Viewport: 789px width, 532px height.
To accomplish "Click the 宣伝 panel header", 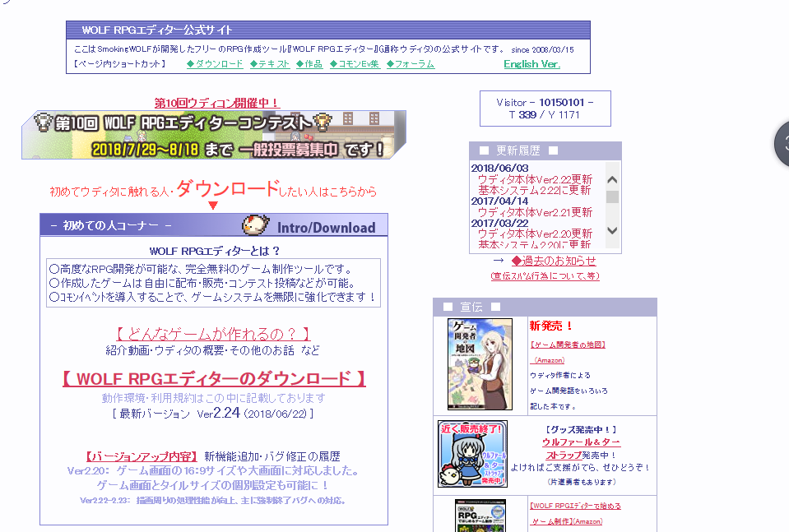I will pyautogui.click(x=545, y=308).
